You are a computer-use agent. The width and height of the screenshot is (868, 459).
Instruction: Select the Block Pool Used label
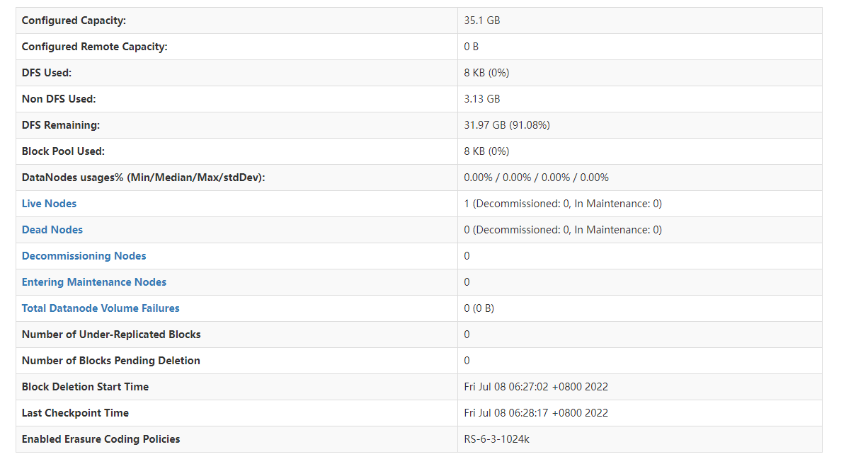pos(63,151)
